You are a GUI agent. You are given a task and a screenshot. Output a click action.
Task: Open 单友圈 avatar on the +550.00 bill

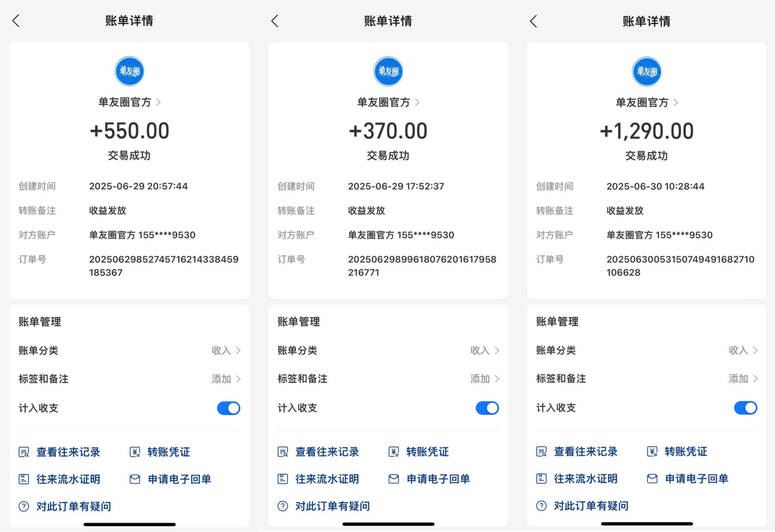click(x=129, y=71)
